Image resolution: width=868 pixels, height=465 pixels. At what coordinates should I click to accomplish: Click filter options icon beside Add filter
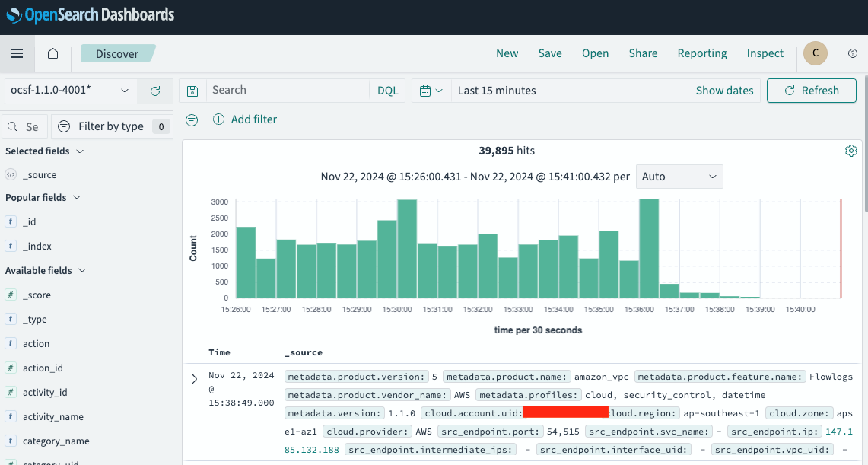[x=192, y=119]
